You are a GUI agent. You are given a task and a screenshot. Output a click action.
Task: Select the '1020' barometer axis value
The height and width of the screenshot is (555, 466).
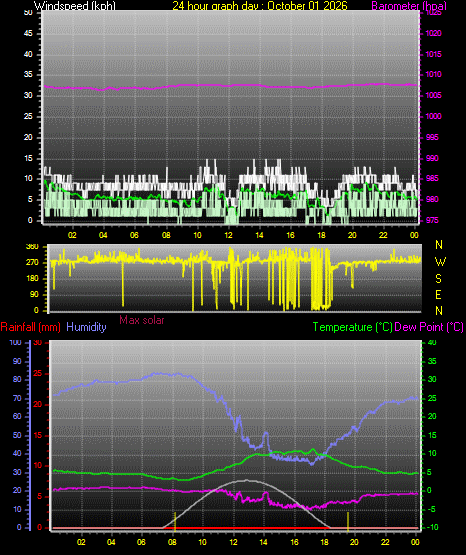pyautogui.click(x=433, y=33)
